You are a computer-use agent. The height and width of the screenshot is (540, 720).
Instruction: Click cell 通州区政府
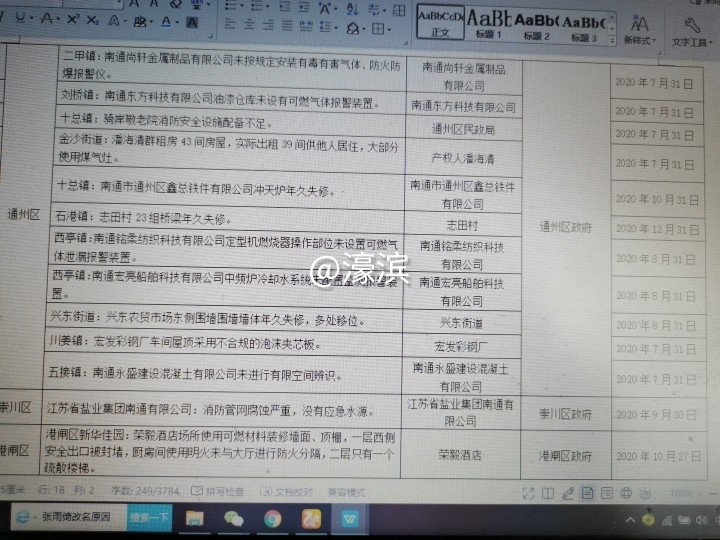(x=565, y=227)
